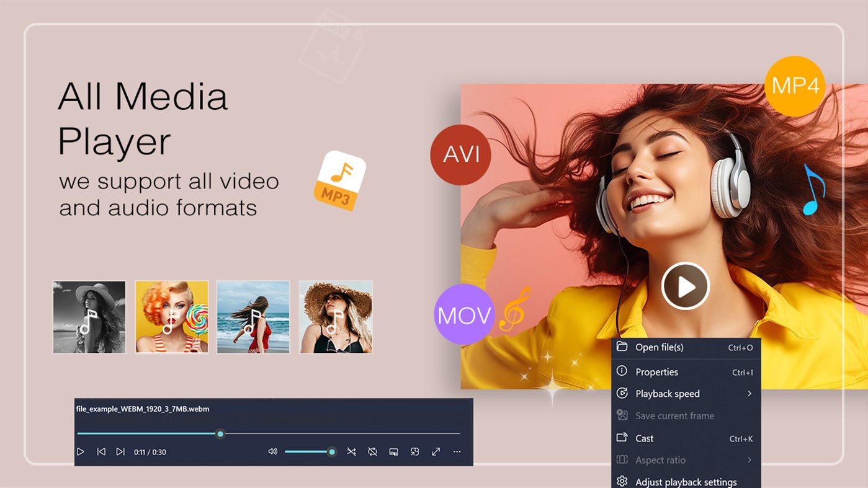The image size is (868, 488).
Task: Expand the Playback speed submenu
Action: point(668,393)
